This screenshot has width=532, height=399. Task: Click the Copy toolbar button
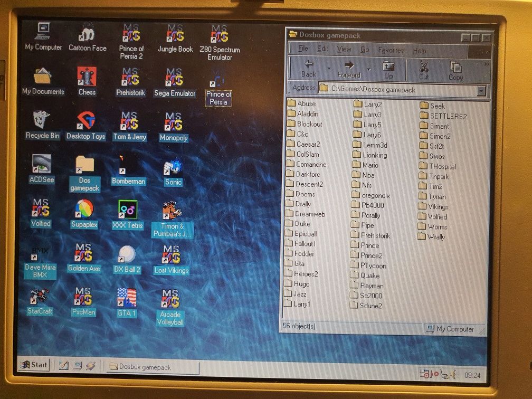point(455,71)
